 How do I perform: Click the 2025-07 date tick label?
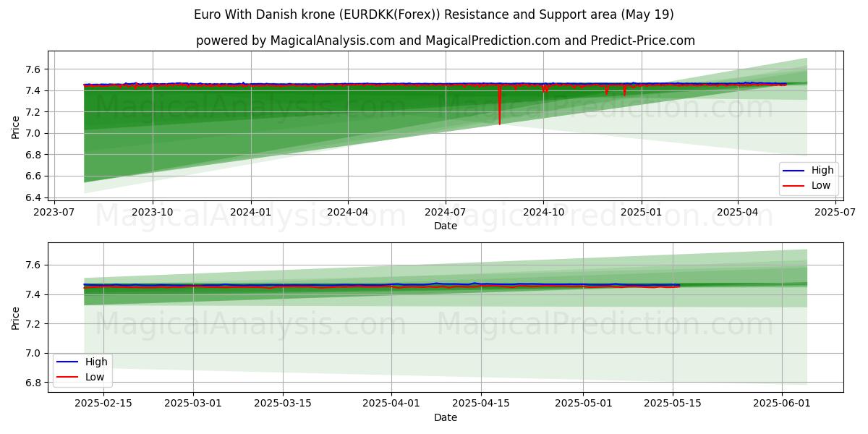(835, 212)
